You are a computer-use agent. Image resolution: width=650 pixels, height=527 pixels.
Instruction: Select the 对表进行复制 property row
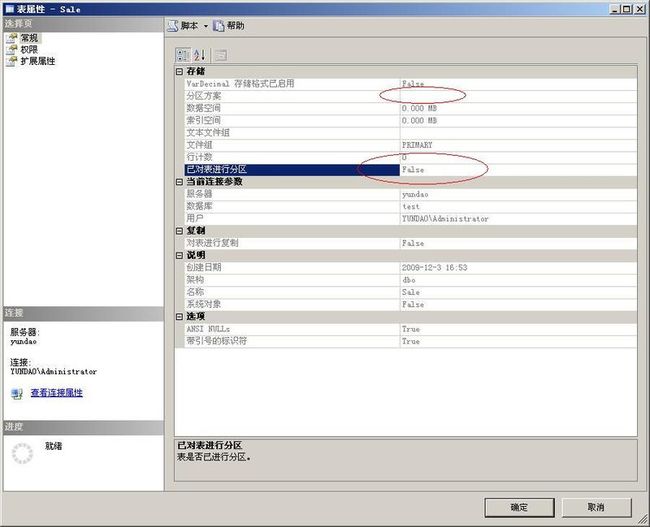pos(410,243)
